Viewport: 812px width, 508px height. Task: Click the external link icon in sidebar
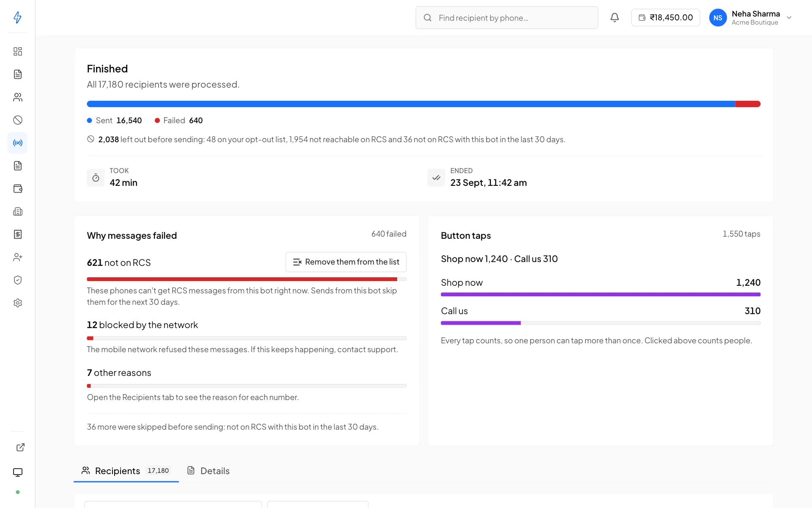(x=20, y=447)
